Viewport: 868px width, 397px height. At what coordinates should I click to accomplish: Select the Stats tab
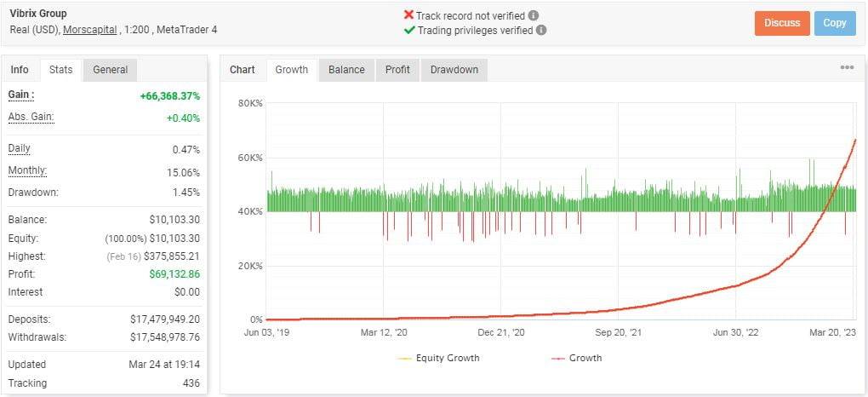(61, 70)
